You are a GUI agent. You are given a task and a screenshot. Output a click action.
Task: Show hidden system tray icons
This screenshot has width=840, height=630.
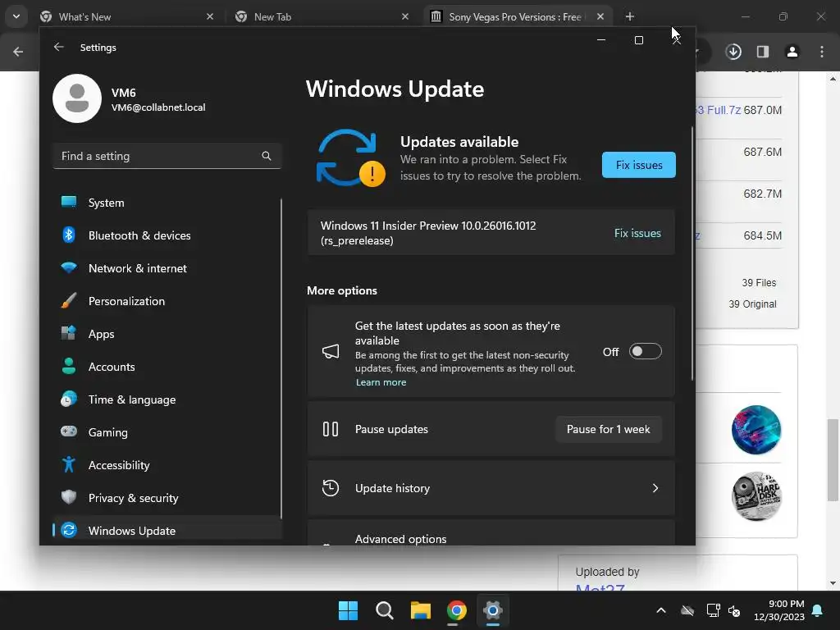[x=661, y=610]
